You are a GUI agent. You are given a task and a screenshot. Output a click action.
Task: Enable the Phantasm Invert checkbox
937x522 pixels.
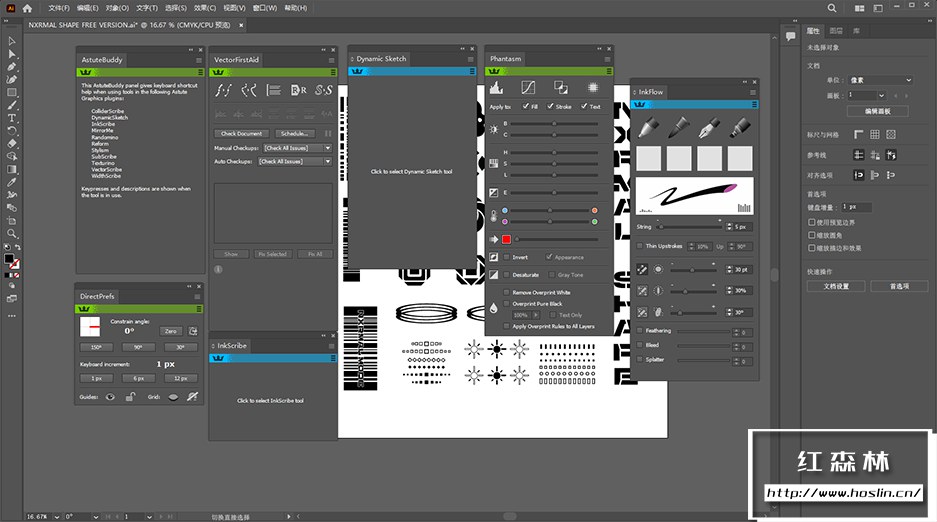[x=507, y=257]
